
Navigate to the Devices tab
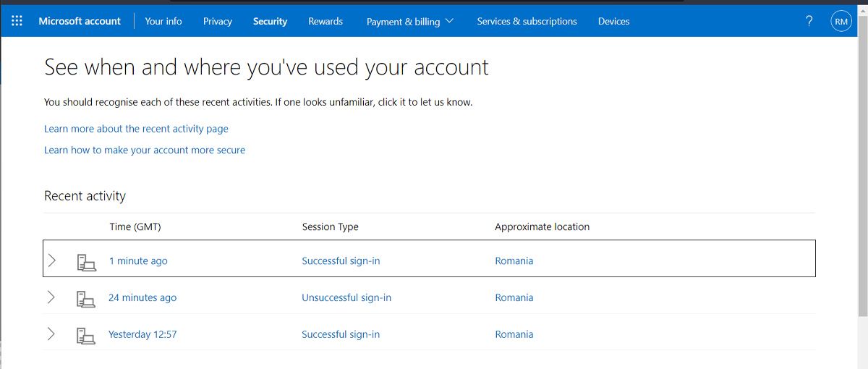(613, 22)
